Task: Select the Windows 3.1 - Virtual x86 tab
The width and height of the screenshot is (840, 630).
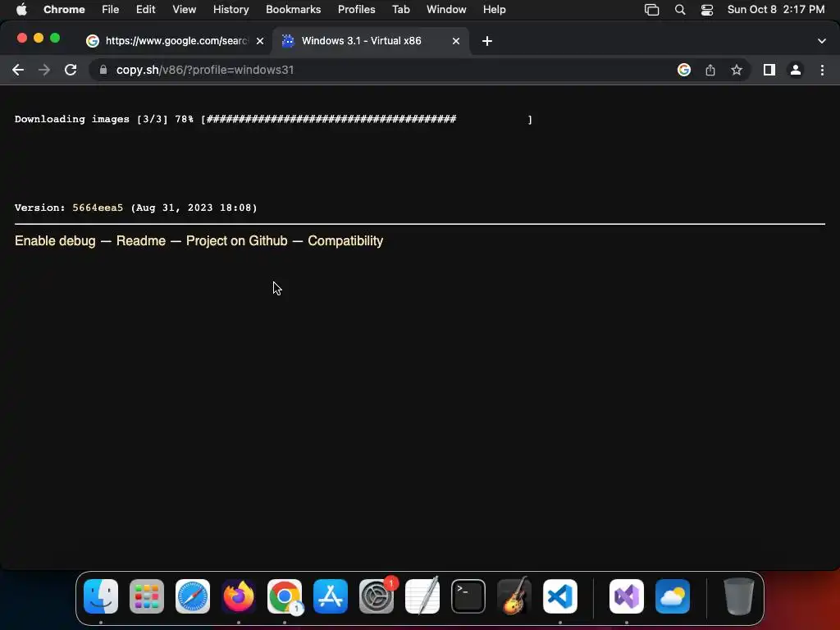Action: (371, 41)
